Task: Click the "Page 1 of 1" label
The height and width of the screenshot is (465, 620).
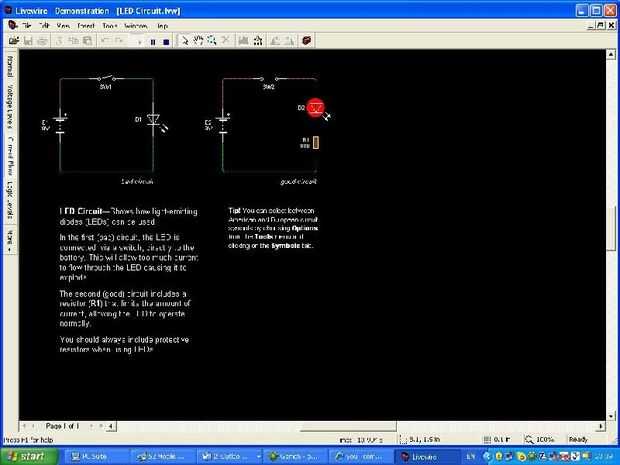Action: [x=62, y=426]
